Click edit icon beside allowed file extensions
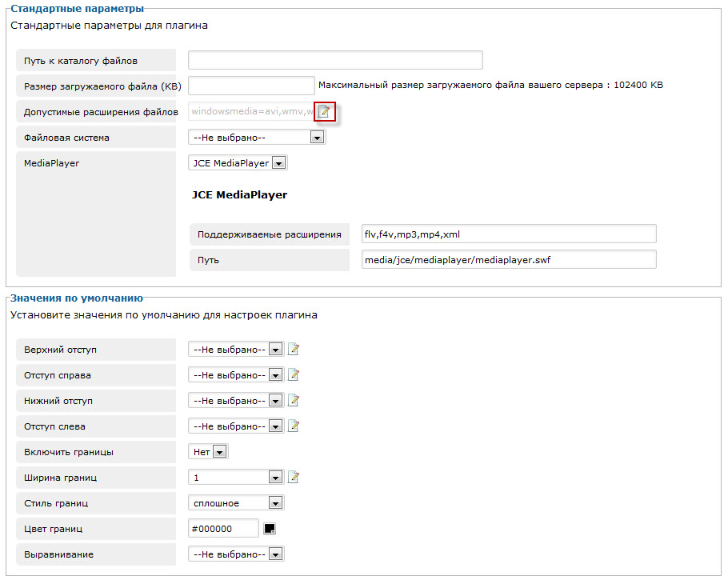The image size is (728, 580). [324, 111]
